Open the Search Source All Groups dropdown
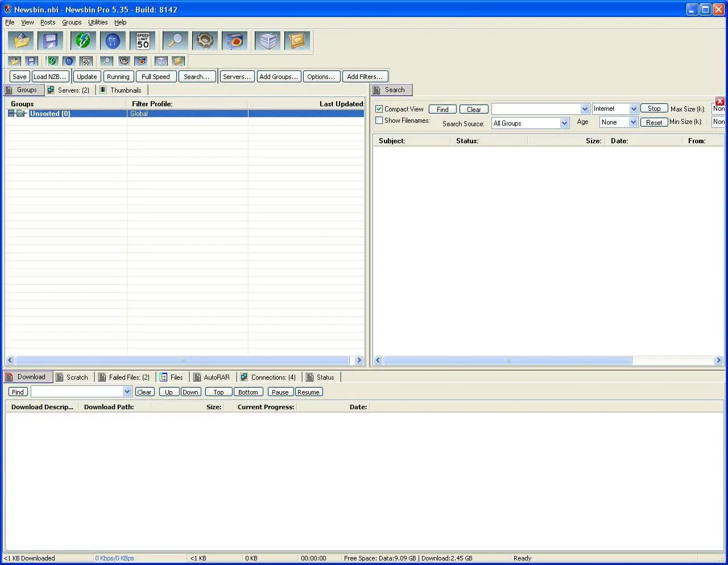Viewport: 728px width, 565px height. point(564,123)
